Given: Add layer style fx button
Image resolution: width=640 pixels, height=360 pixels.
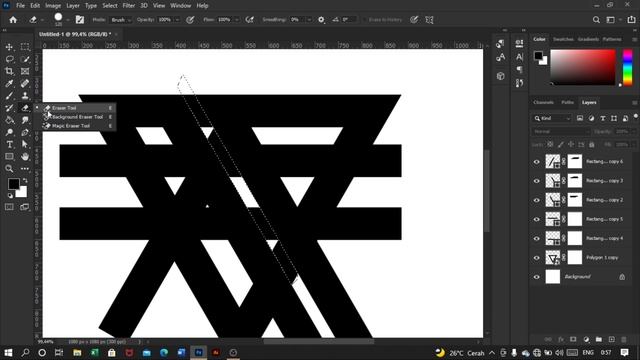Looking at the screenshot, I should click(x=561, y=339).
